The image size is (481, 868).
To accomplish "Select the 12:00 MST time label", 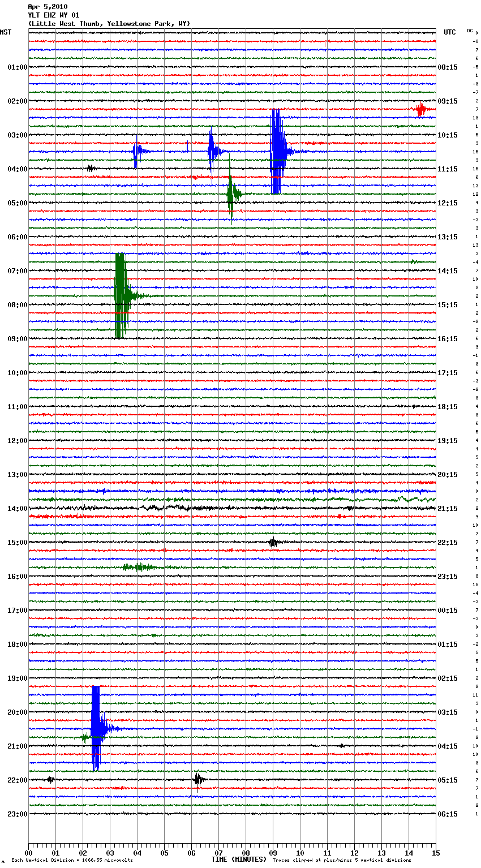I will coord(18,441).
